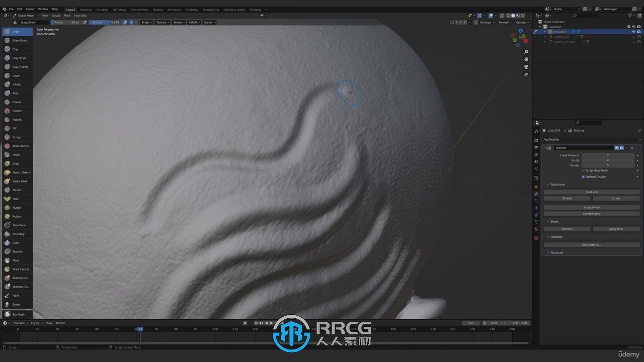Activate the Box Mask tool
644x362 pixels.
click(18, 314)
